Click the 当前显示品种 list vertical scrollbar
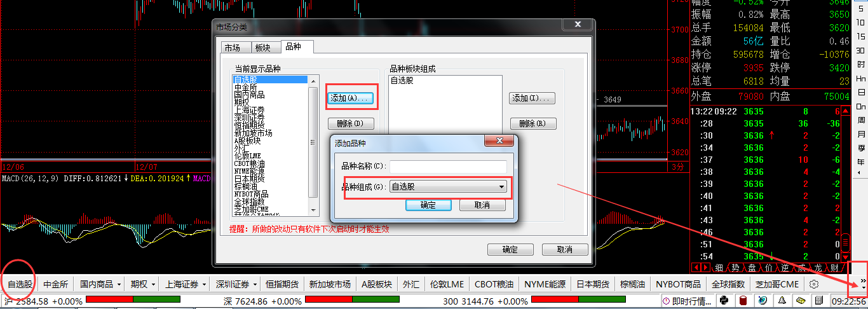This screenshot has width=868, height=309. pyautogui.click(x=313, y=146)
